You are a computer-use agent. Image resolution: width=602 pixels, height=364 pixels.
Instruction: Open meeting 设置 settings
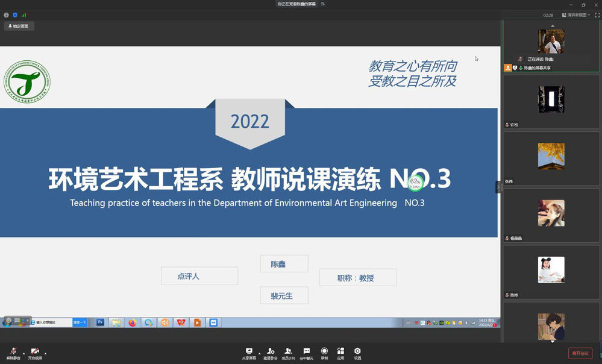[357, 353]
